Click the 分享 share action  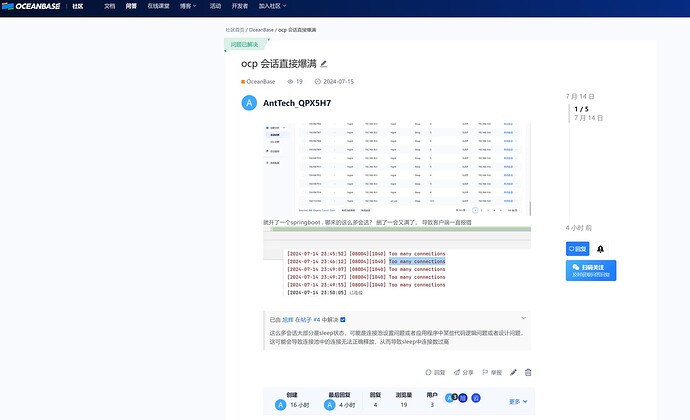click(x=463, y=372)
